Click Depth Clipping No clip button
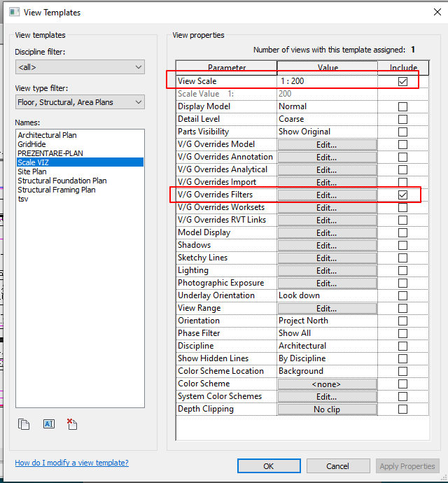 (x=327, y=409)
